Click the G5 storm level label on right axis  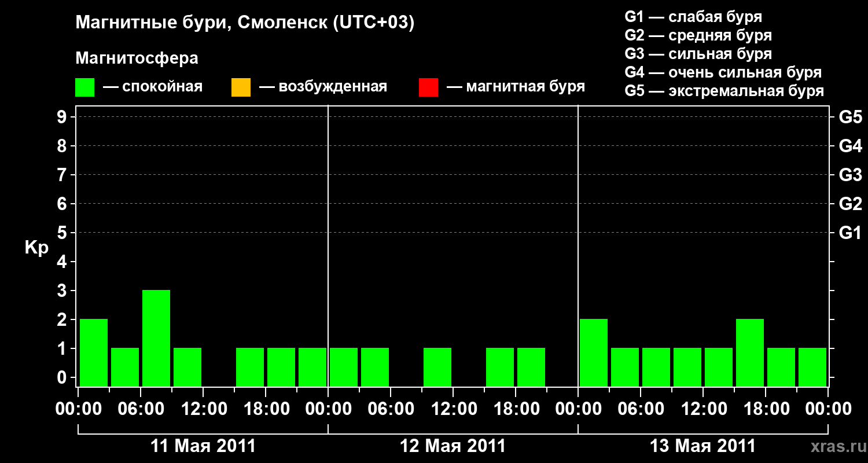pos(850,117)
